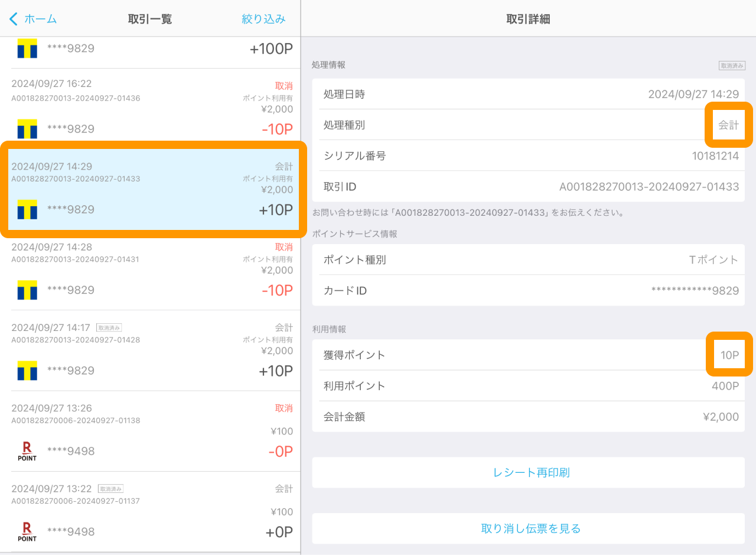Click card number ****9498 in 13:26 row
Image resolution: width=756 pixels, height=555 pixels.
pyautogui.click(x=71, y=452)
